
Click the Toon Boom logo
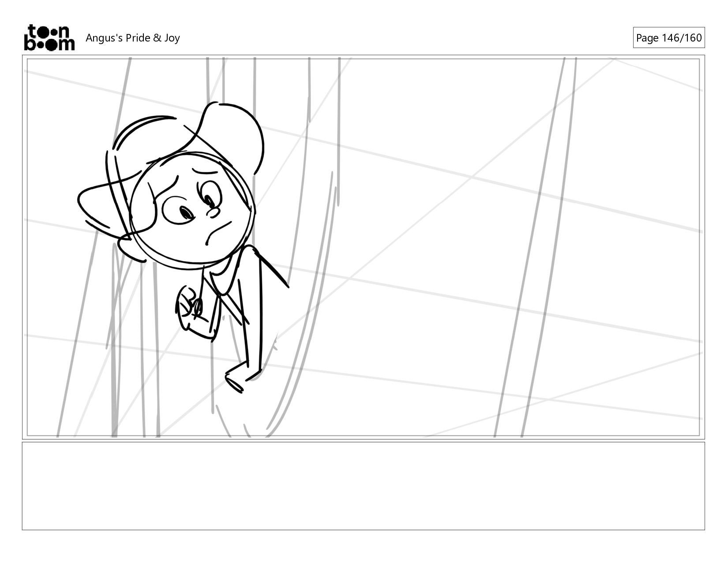49,38
